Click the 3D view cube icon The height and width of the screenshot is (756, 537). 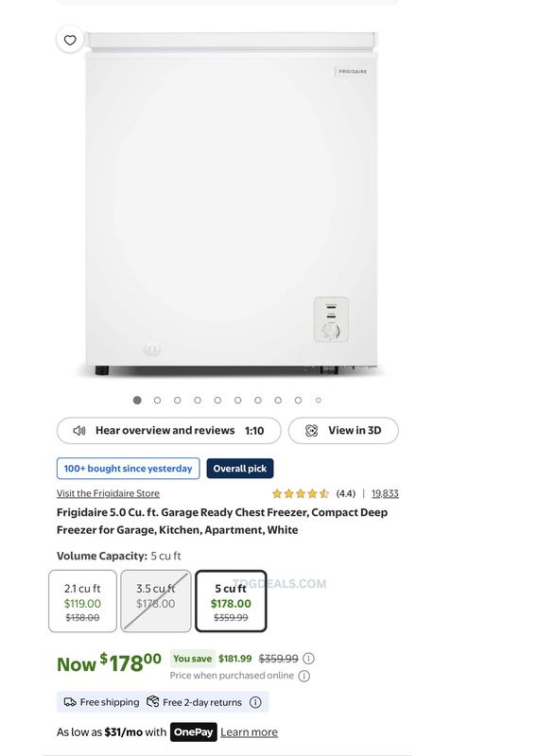[x=312, y=431]
